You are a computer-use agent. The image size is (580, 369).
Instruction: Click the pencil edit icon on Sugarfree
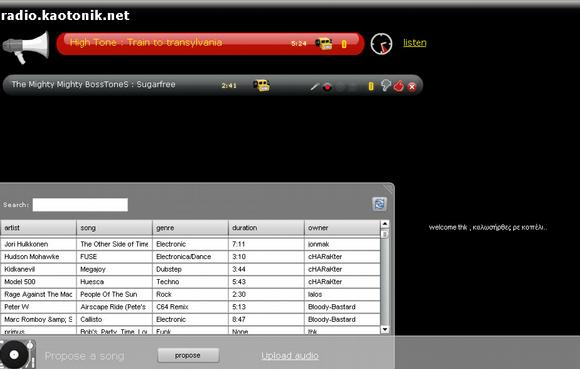click(314, 87)
